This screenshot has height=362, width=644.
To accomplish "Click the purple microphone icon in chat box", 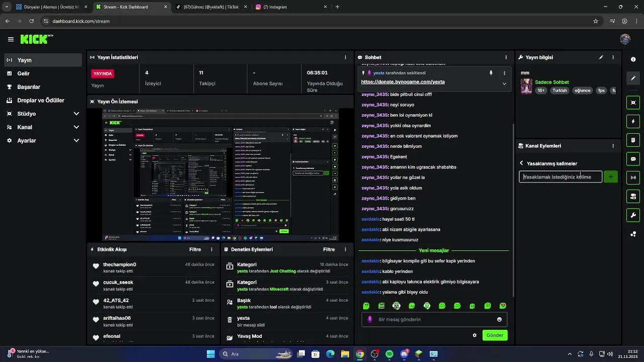I will coord(370,319).
